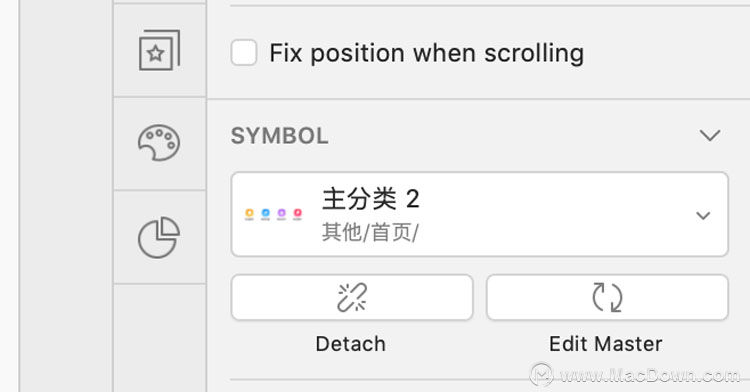Click the empty sidebar cell below pie chart
The height and width of the screenshot is (392, 750).
pos(159,338)
